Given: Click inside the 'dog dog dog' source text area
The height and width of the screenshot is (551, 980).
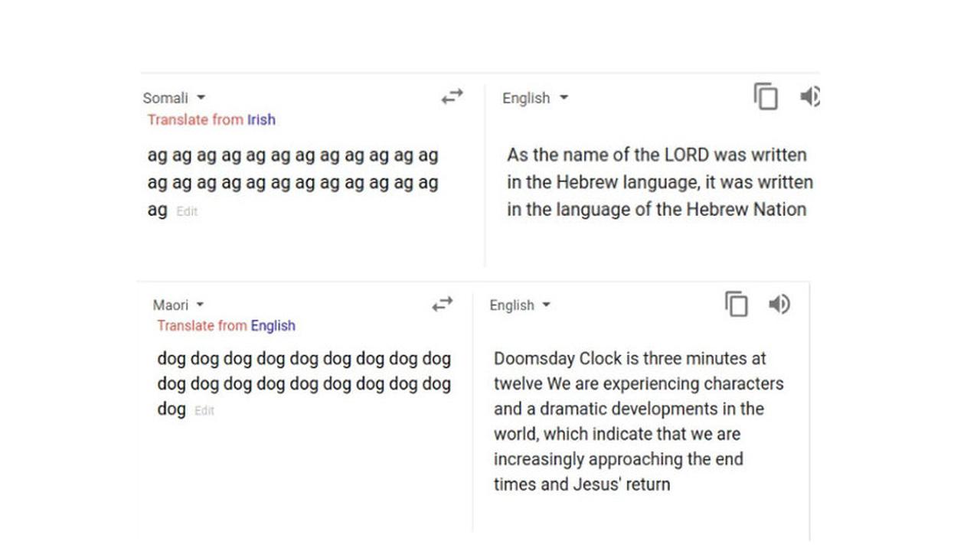Looking at the screenshot, I should pos(302,383).
